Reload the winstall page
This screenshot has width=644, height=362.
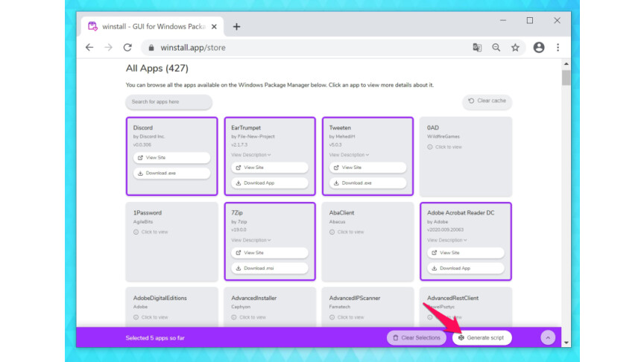pyautogui.click(x=127, y=48)
